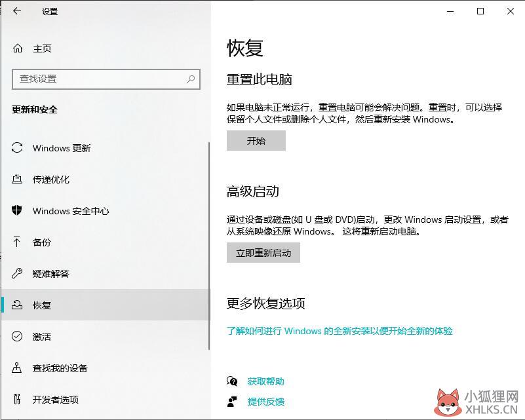Click the 查找我的设备 icon
This screenshot has width=525, height=420.
(x=17, y=368)
